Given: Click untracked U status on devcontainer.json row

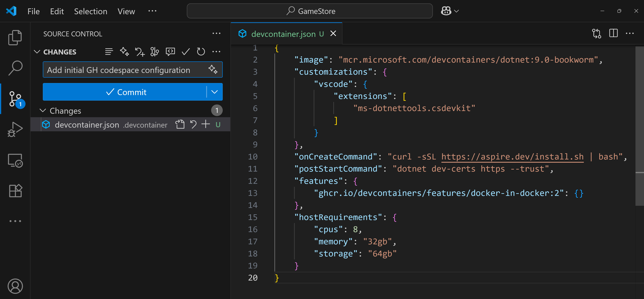Looking at the screenshot, I should click(x=218, y=124).
